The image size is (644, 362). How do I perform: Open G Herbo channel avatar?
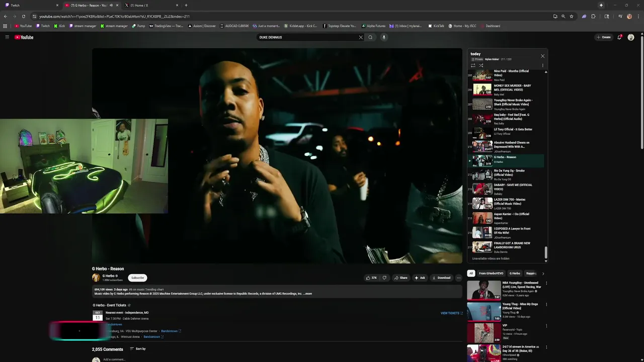[96, 278]
